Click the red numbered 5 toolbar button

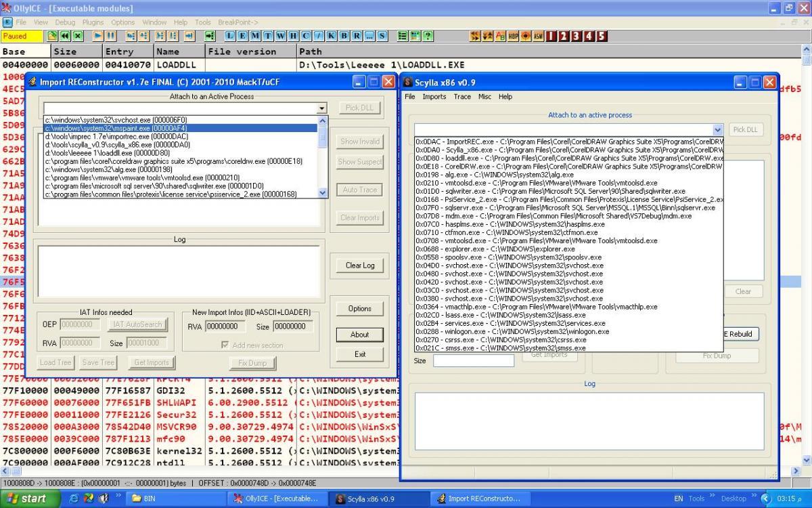pos(601,36)
